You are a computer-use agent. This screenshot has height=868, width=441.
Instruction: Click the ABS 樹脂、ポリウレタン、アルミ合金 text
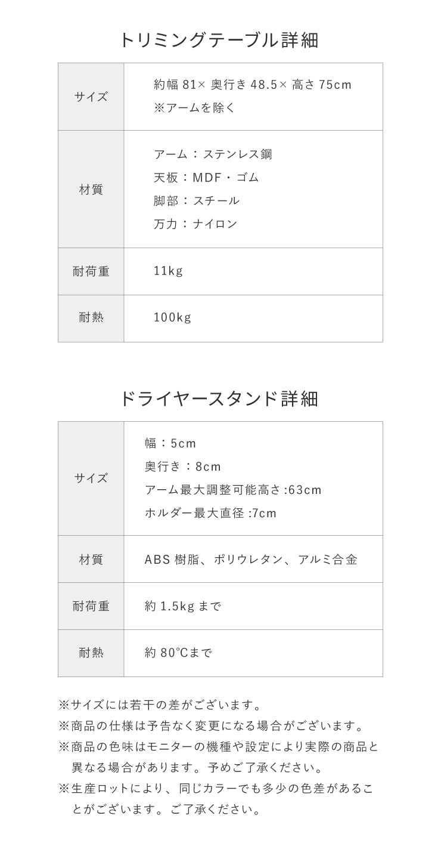point(251,560)
